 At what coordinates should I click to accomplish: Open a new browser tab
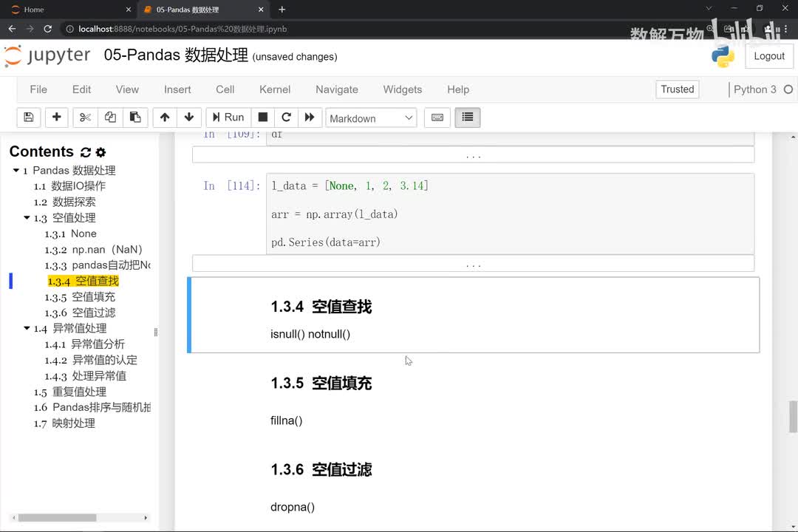coord(282,10)
